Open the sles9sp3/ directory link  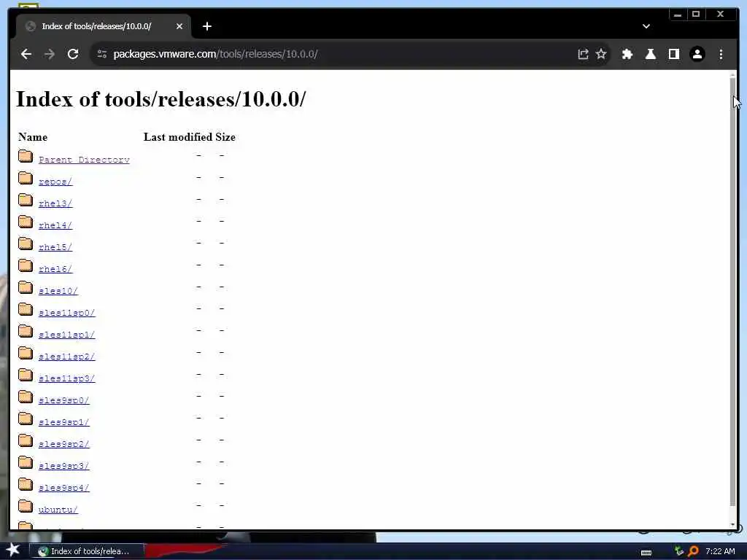pyautogui.click(x=64, y=466)
